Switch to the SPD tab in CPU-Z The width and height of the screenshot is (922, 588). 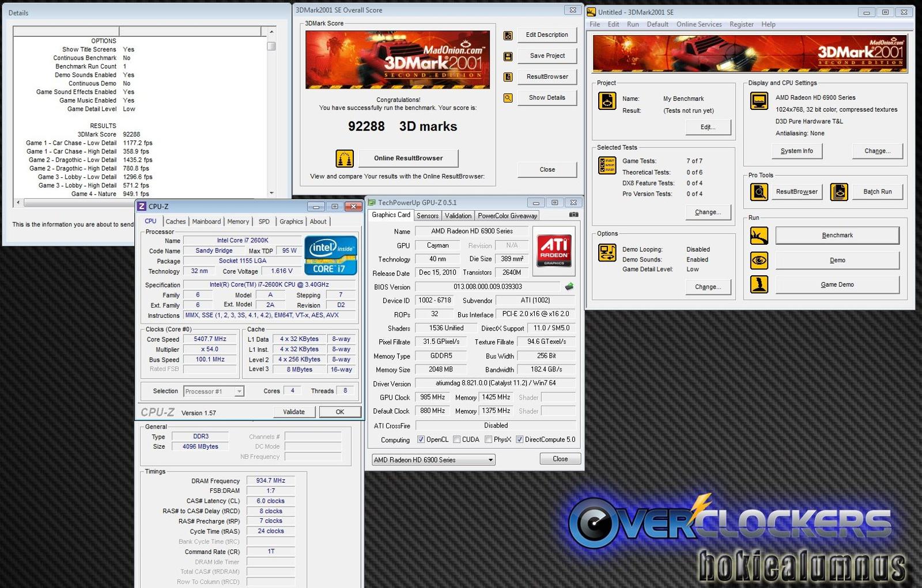coord(264,222)
